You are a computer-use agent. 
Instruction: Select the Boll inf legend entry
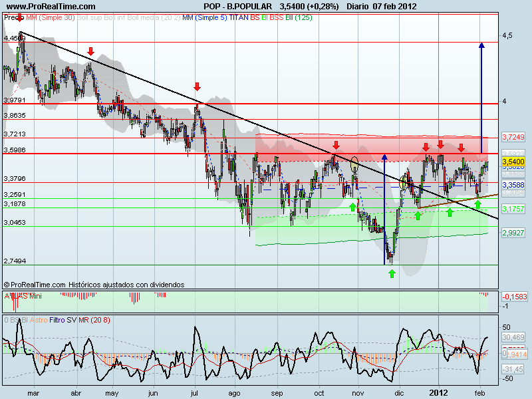114,17
